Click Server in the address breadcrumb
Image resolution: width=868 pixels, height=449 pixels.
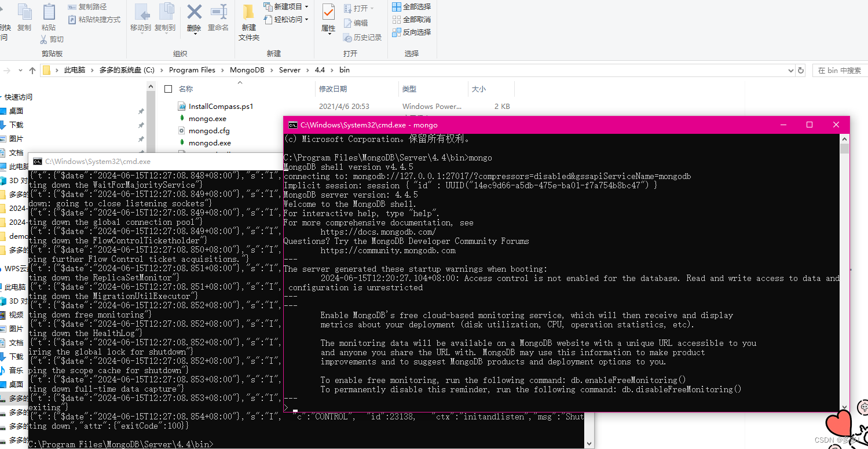pyautogui.click(x=290, y=70)
